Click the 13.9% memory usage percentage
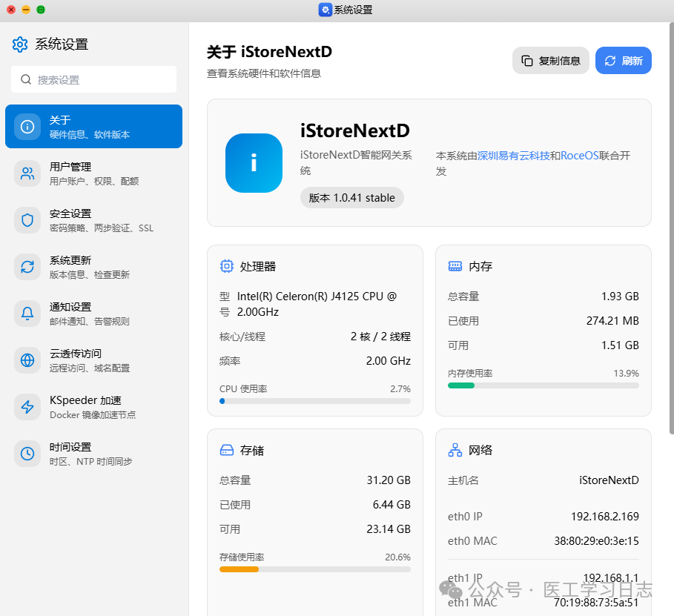Viewport: 674px width, 616px height. coord(626,373)
